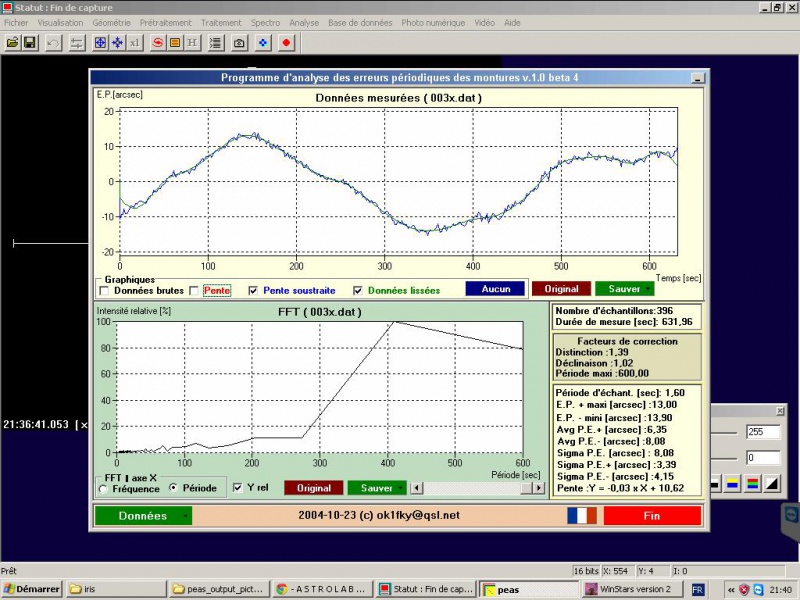Open the Fichier menu
Image resolution: width=800 pixels, height=600 pixels.
click(x=16, y=23)
